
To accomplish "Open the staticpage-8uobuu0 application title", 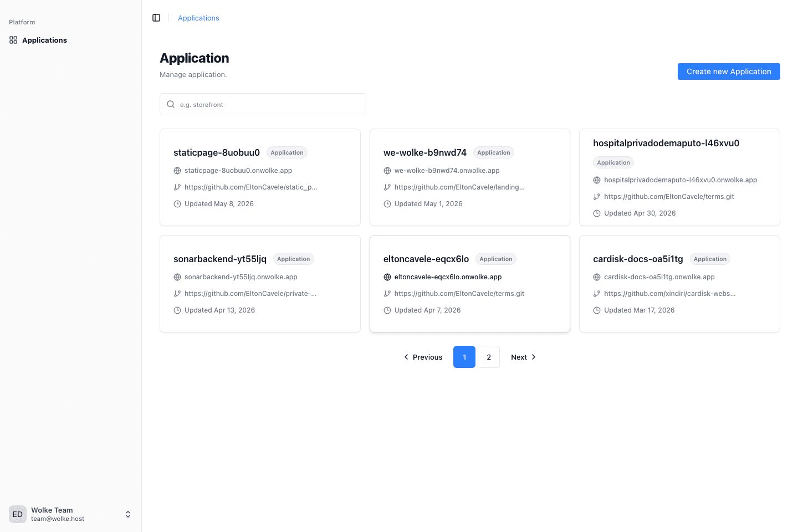I will pos(217,152).
